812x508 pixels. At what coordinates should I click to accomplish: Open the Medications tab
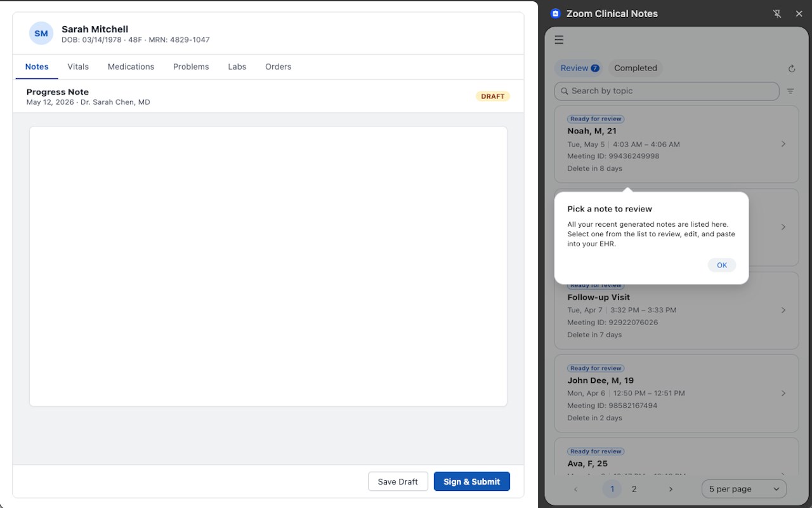(x=131, y=67)
